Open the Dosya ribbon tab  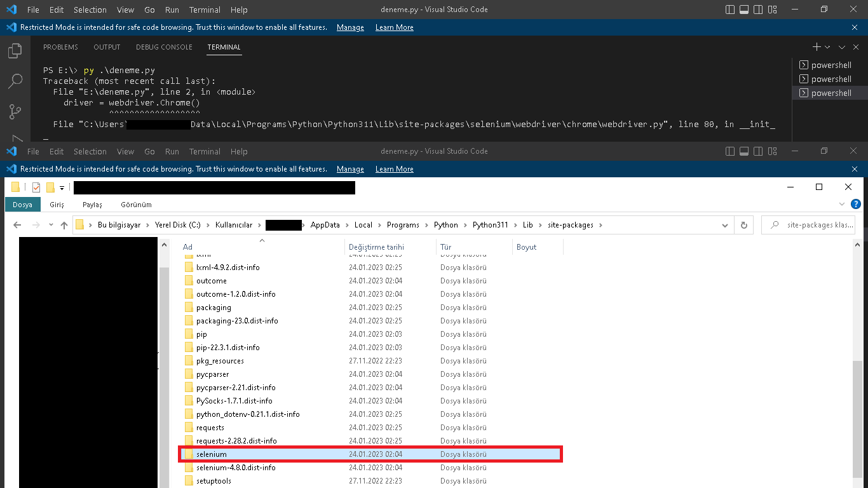pyautogui.click(x=22, y=205)
